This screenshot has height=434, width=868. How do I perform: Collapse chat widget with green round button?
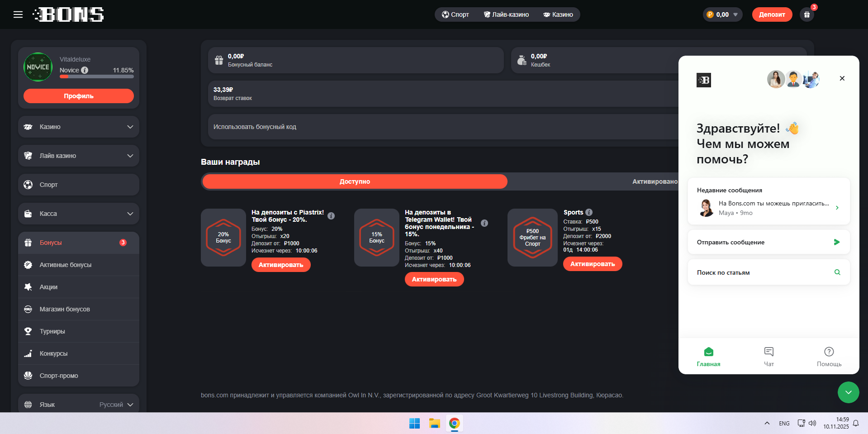click(x=848, y=392)
